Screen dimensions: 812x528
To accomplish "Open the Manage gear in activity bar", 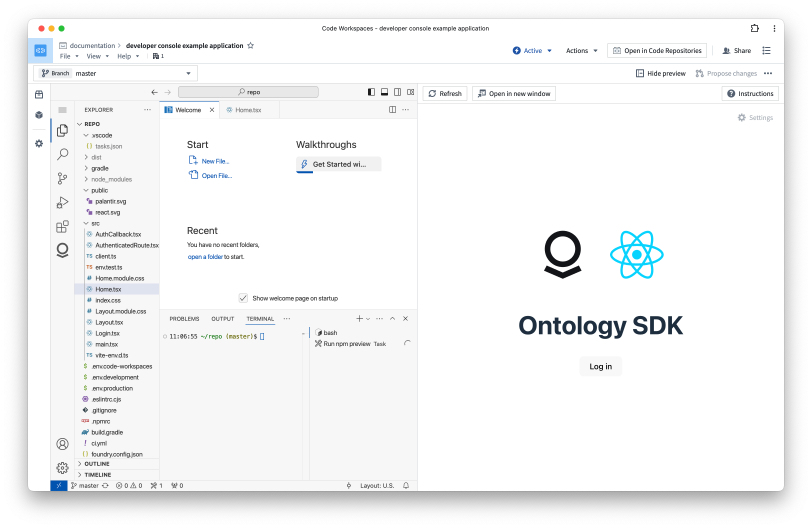I will (x=63, y=468).
